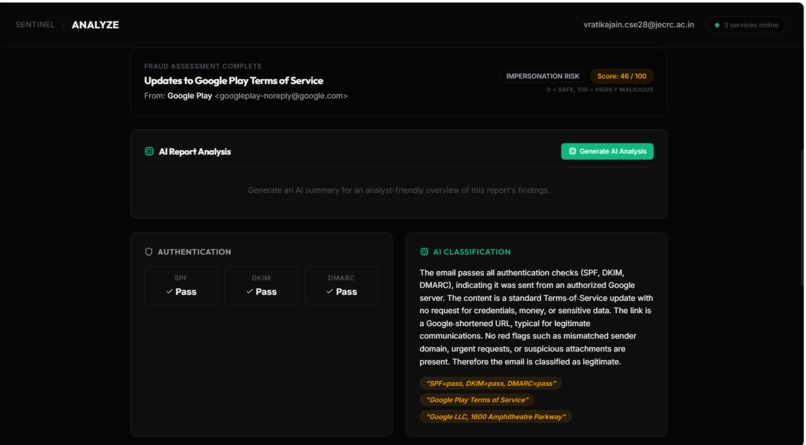806x445 pixels.
Task: Click the AI Classification chip icon
Action: [424, 252]
